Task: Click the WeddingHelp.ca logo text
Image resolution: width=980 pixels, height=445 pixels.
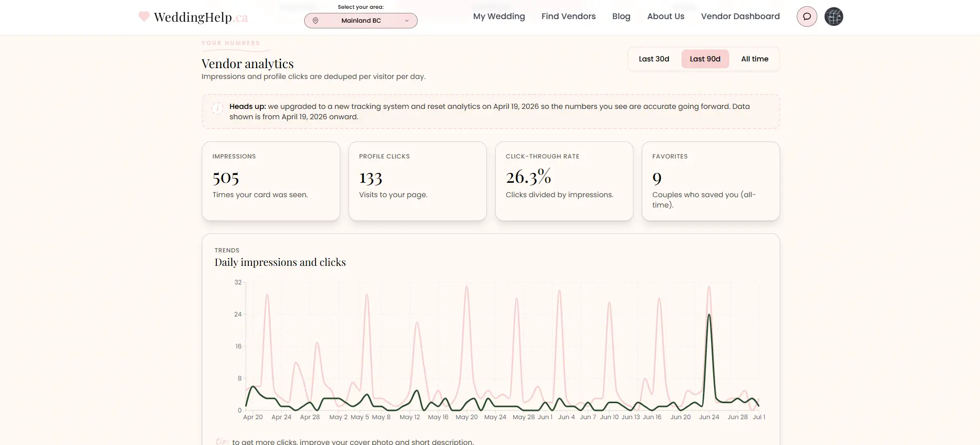Action: [201, 18]
